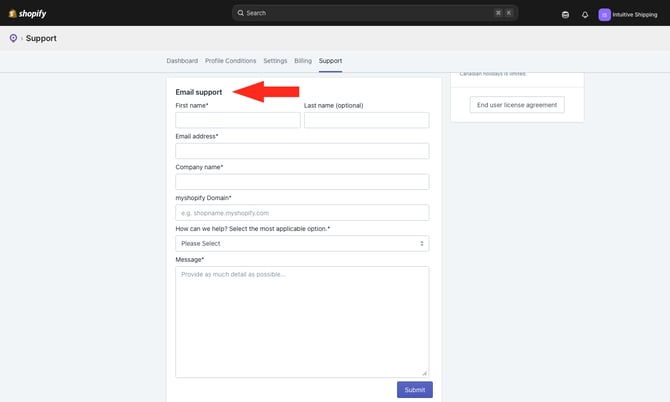
Task: Go to the Settings tab
Action: pos(275,61)
